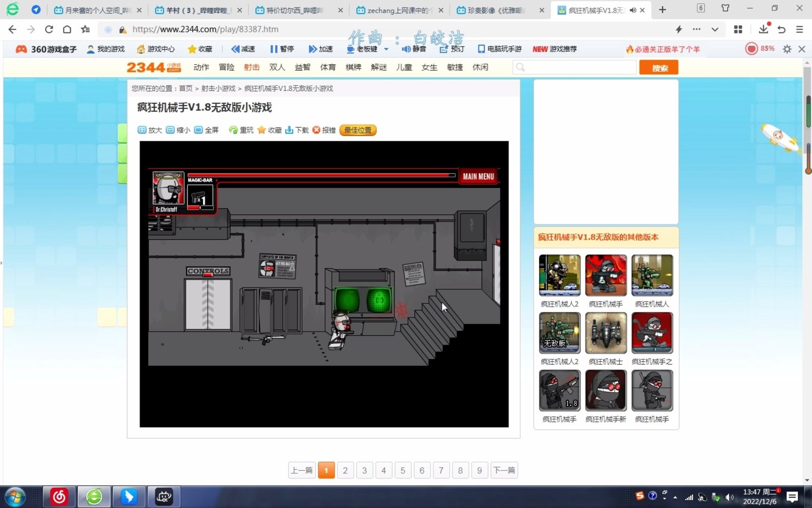812x508 pixels.
Task: Go to page 2 in pagination
Action: pos(345,470)
